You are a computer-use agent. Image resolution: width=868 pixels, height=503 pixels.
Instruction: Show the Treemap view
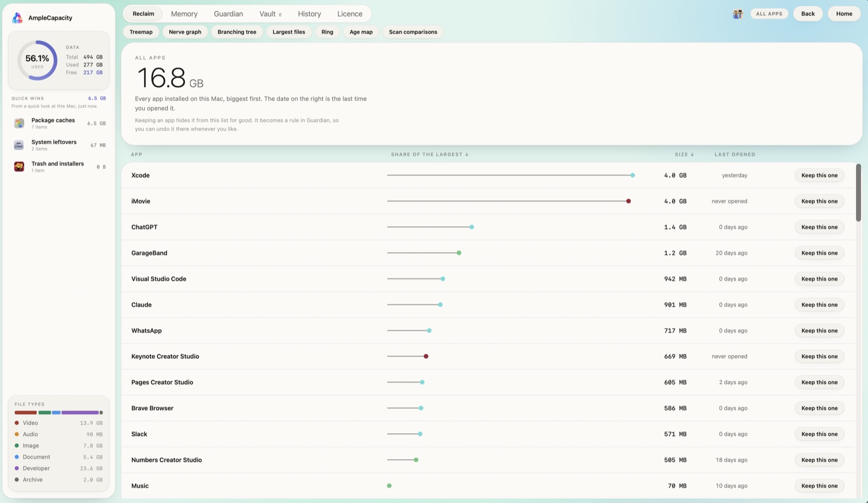click(x=141, y=32)
